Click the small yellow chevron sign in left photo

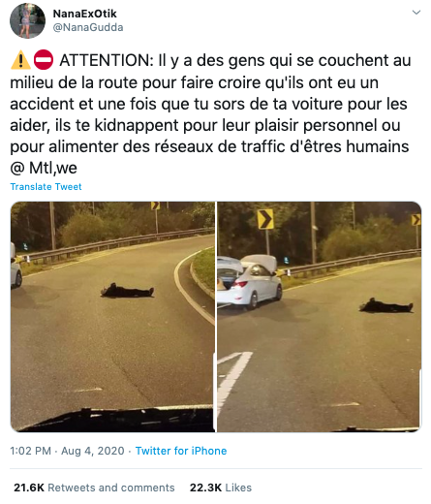(x=155, y=205)
